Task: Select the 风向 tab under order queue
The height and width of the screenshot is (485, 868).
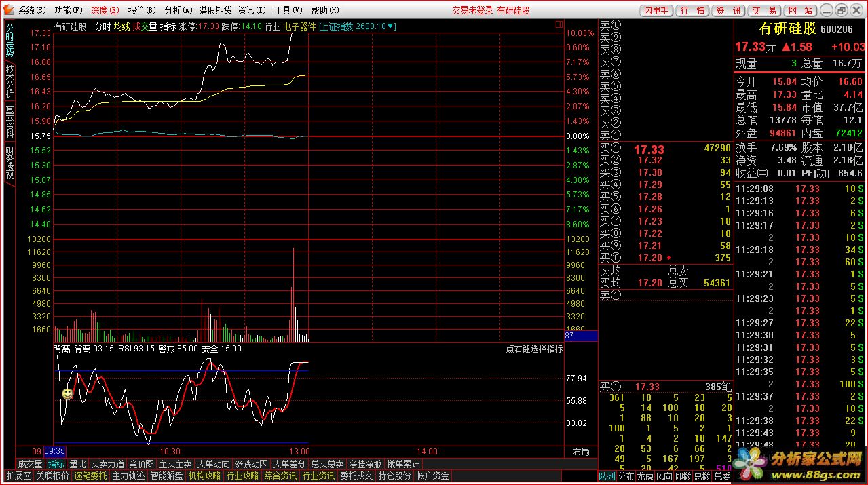Action: point(664,477)
